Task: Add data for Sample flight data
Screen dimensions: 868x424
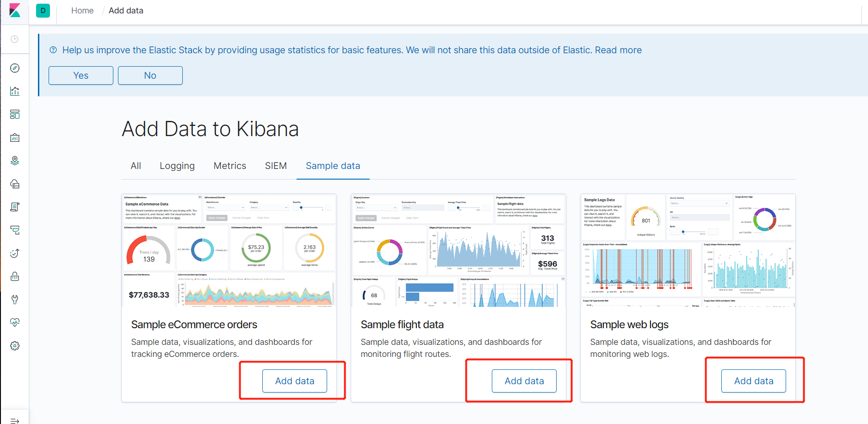Action: [524, 381]
